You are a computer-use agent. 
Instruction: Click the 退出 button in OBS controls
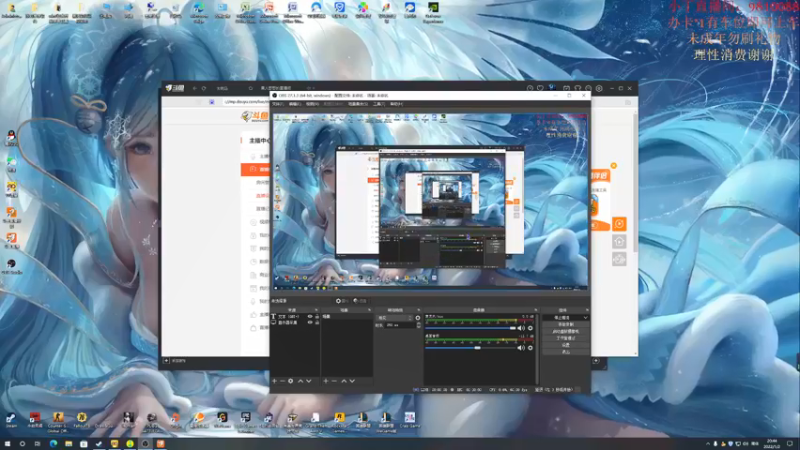(x=565, y=352)
